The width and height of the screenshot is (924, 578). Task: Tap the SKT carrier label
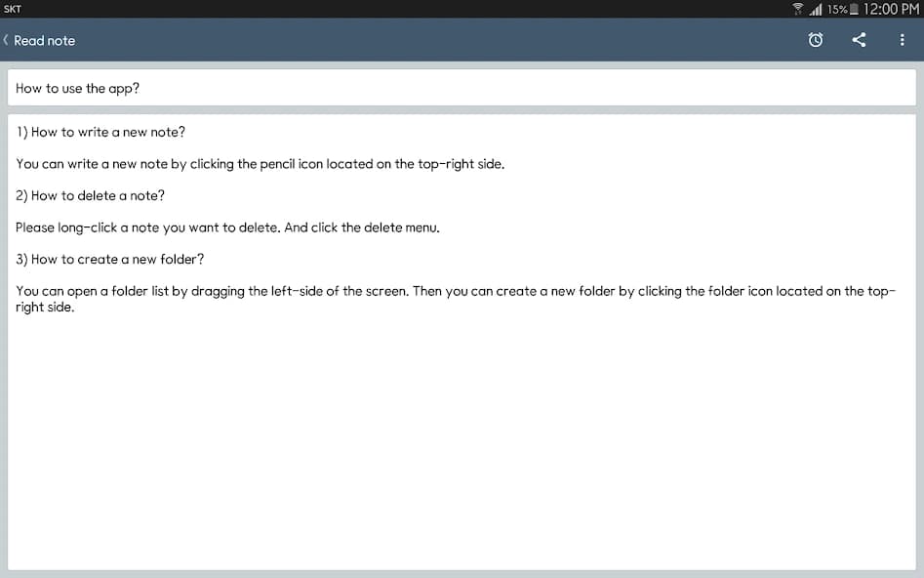click(16, 9)
